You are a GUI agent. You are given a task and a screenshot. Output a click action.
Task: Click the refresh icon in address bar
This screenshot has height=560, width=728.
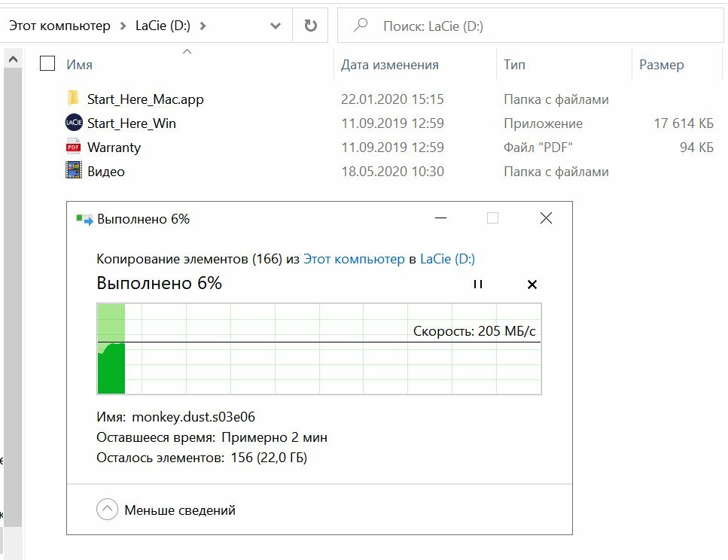[311, 26]
